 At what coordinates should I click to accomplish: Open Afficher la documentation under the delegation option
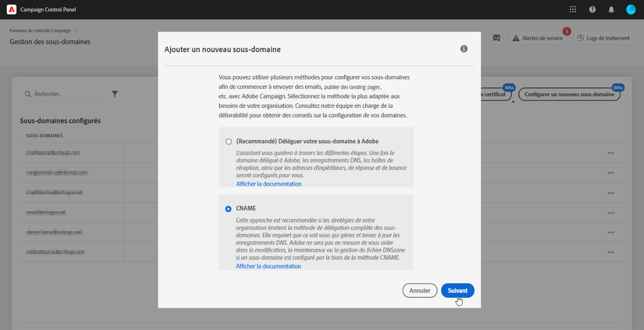tap(269, 184)
